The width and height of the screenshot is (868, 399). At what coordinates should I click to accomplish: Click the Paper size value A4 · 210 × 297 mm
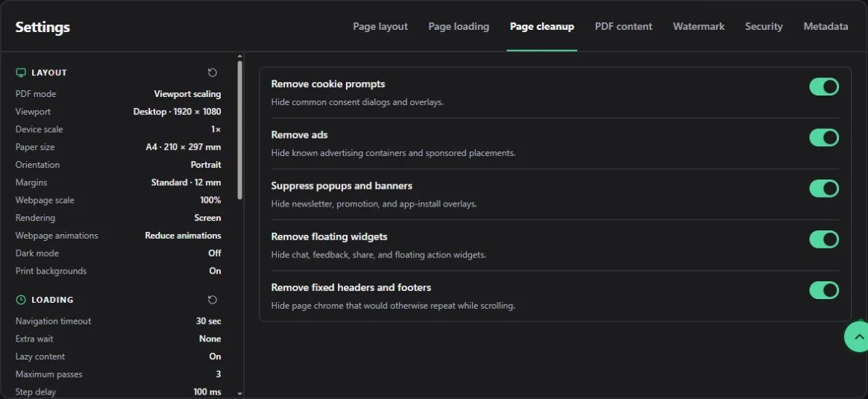pos(183,147)
